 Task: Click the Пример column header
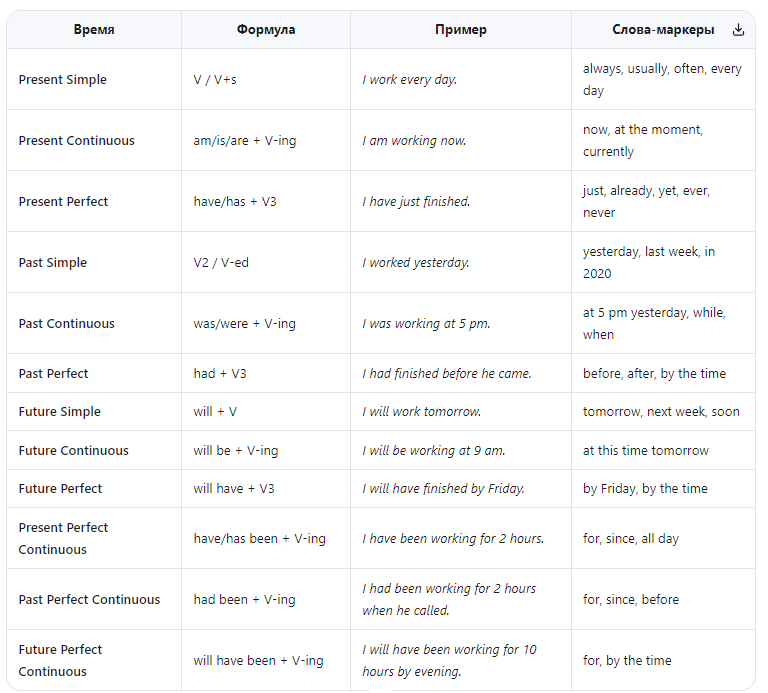(461, 30)
